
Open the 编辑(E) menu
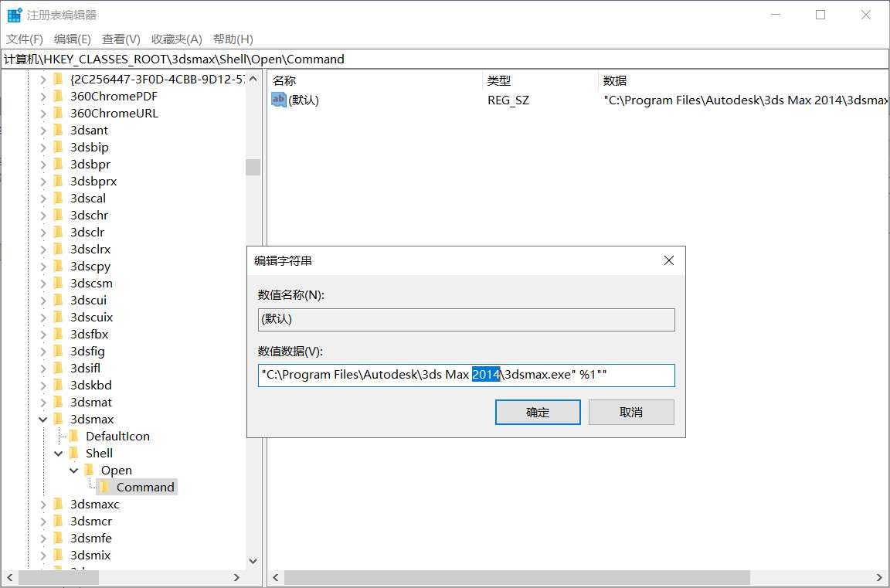(x=72, y=39)
